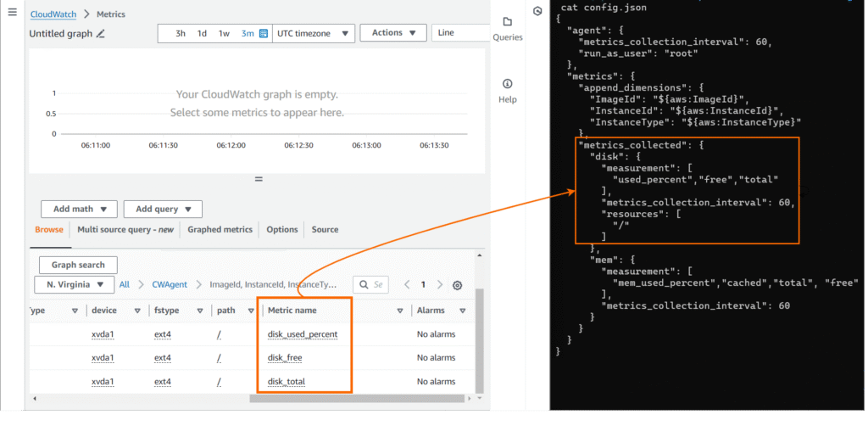The height and width of the screenshot is (448, 868).
Task: Expand the UTC timezone dropdown
Action: [314, 33]
